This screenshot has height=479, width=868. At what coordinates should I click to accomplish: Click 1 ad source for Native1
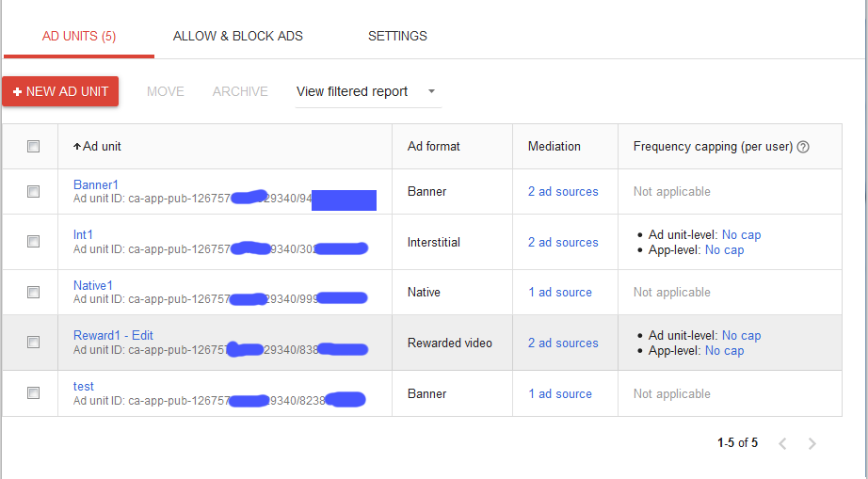tap(560, 292)
